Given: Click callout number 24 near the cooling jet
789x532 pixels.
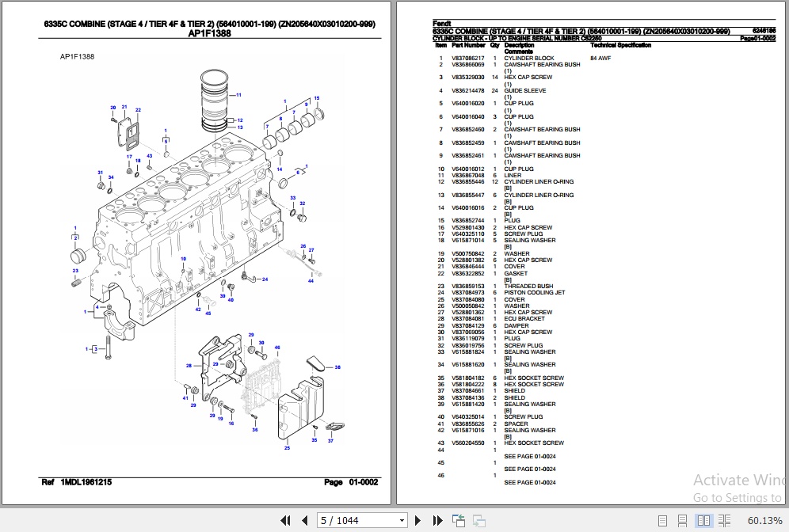Looking at the screenshot, I should [x=265, y=279].
